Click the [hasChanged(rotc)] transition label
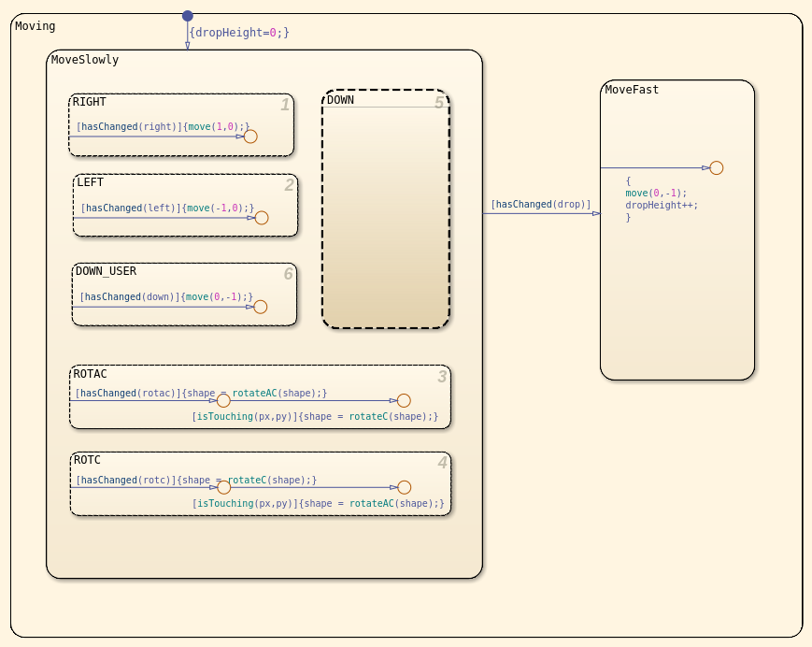Screen dimensions: 812x647 click(x=196, y=481)
